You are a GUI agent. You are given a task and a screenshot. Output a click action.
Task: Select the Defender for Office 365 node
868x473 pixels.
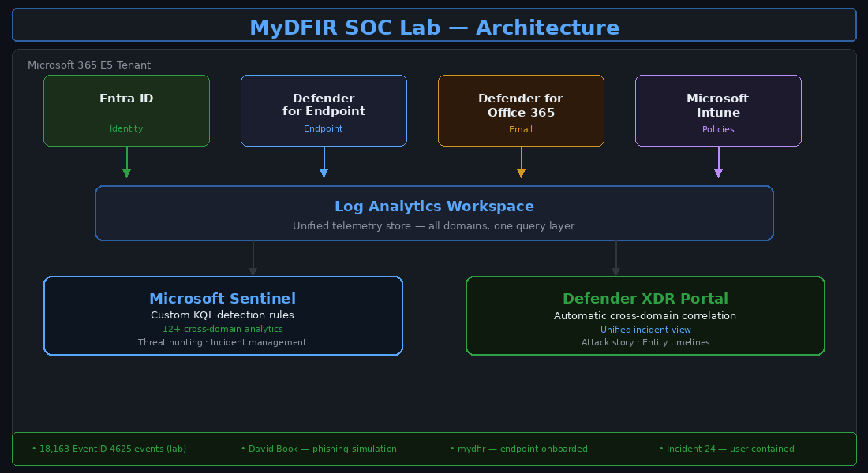click(521, 110)
